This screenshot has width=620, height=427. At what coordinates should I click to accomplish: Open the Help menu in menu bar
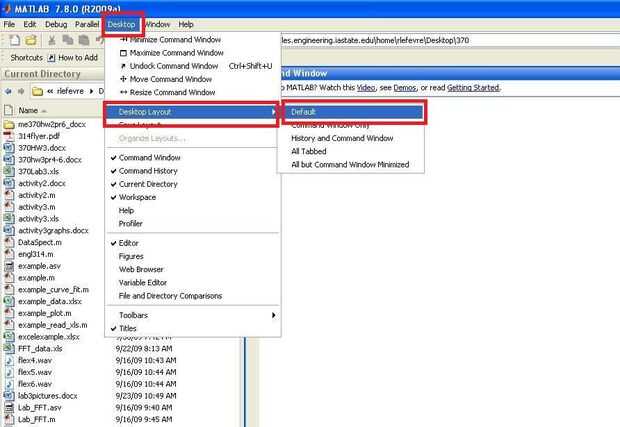(x=185, y=25)
